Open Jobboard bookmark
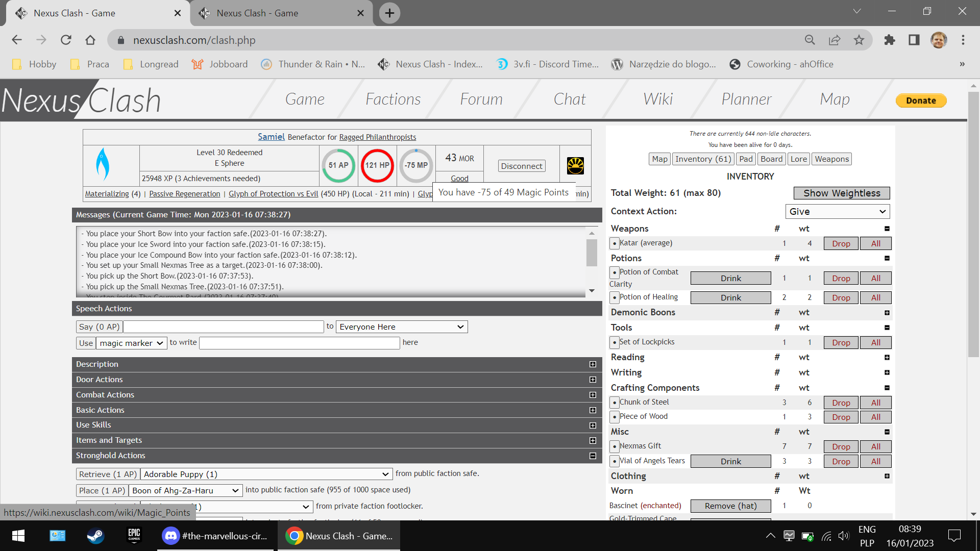This screenshot has height=551, width=980. (x=220, y=64)
